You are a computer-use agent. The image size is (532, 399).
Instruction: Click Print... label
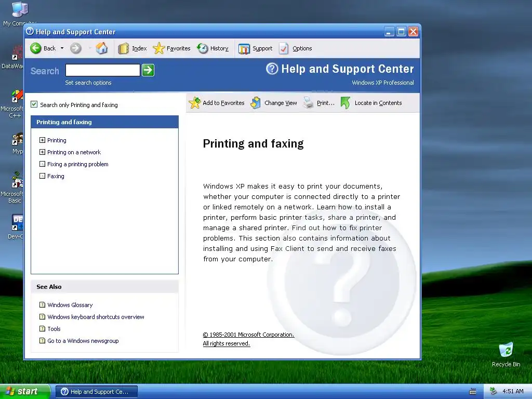326,103
